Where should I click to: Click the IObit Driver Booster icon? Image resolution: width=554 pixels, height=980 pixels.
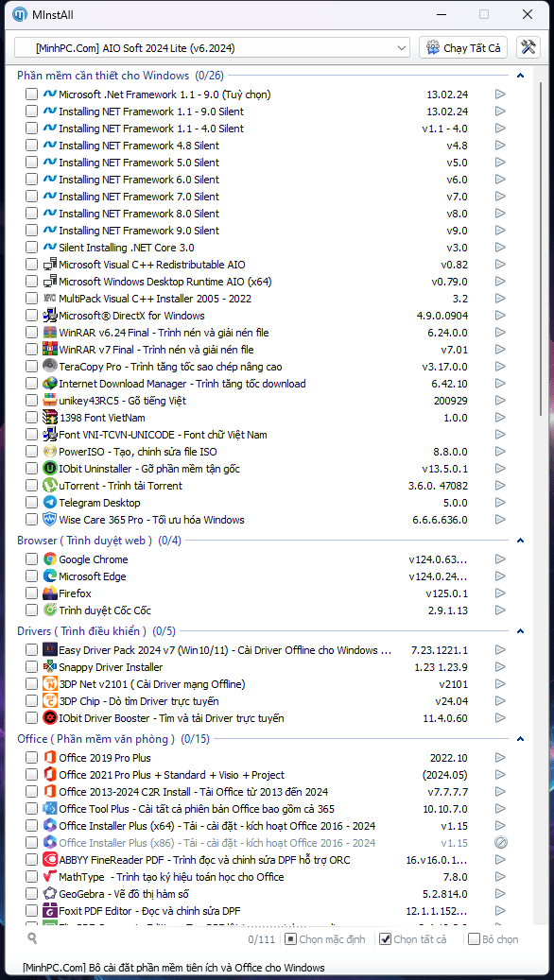50,718
